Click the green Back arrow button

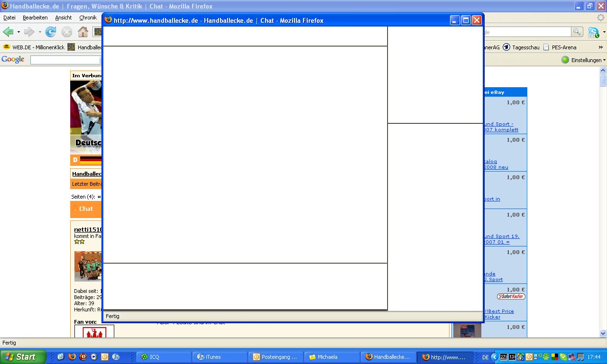pyautogui.click(x=8, y=32)
